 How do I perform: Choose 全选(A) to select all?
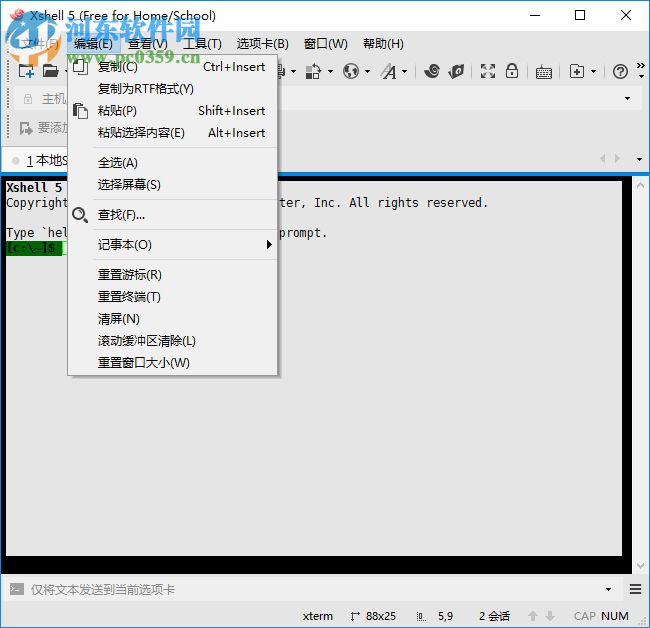click(172, 162)
